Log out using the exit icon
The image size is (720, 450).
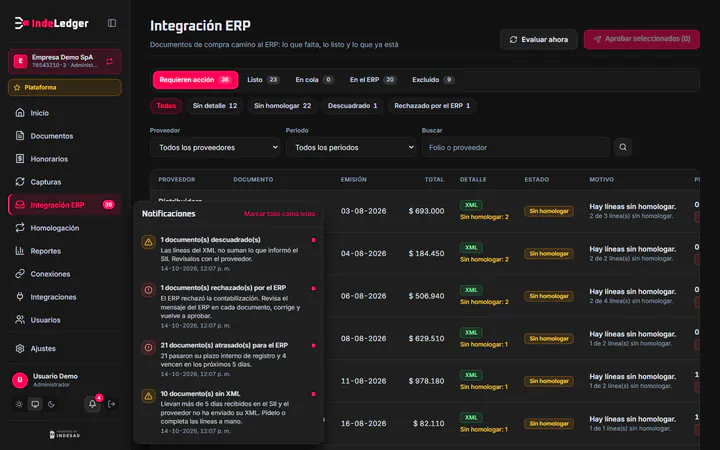pyautogui.click(x=112, y=404)
